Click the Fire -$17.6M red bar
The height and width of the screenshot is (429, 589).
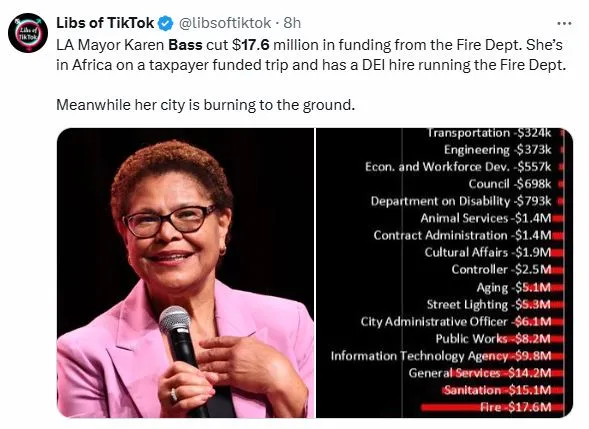492,408
